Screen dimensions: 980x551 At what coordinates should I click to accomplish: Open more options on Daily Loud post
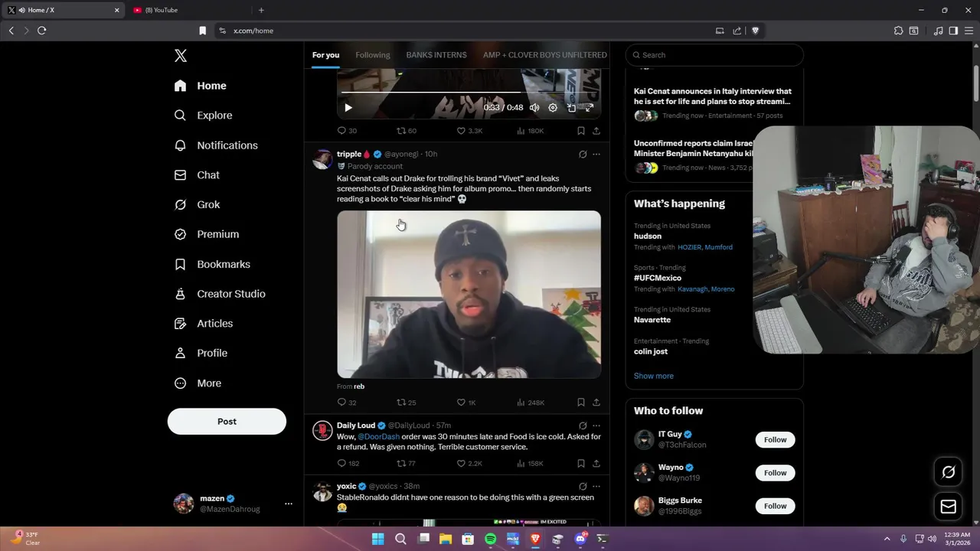[596, 425]
